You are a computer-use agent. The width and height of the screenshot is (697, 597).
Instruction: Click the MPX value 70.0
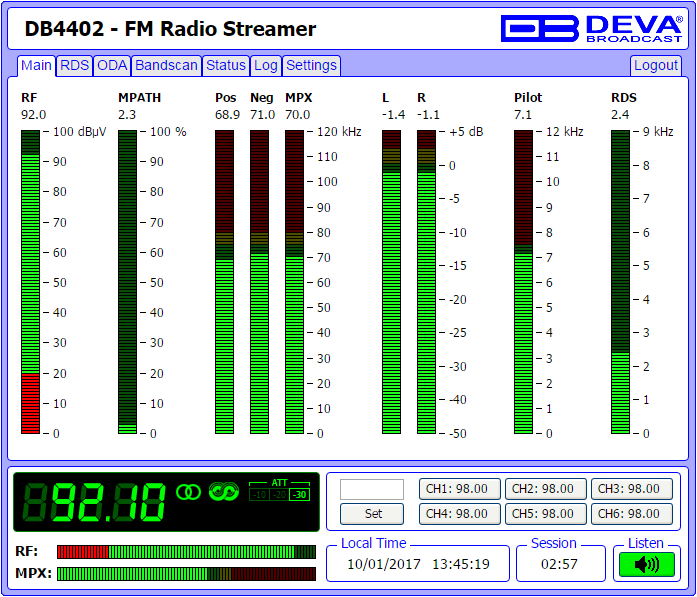(x=297, y=115)
